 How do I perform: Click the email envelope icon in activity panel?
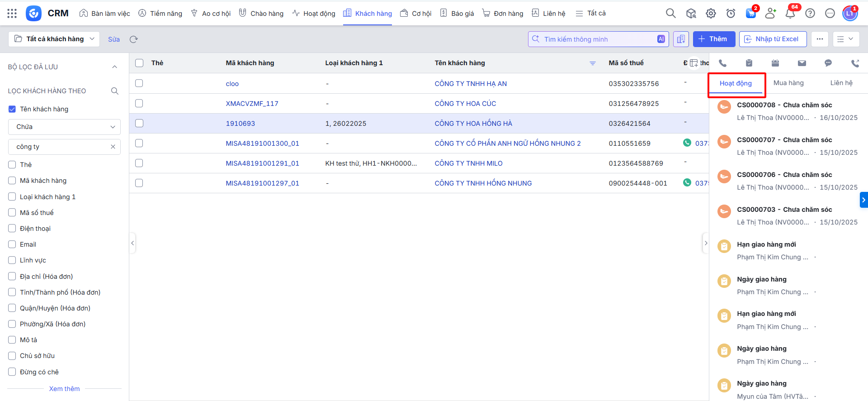802,63
